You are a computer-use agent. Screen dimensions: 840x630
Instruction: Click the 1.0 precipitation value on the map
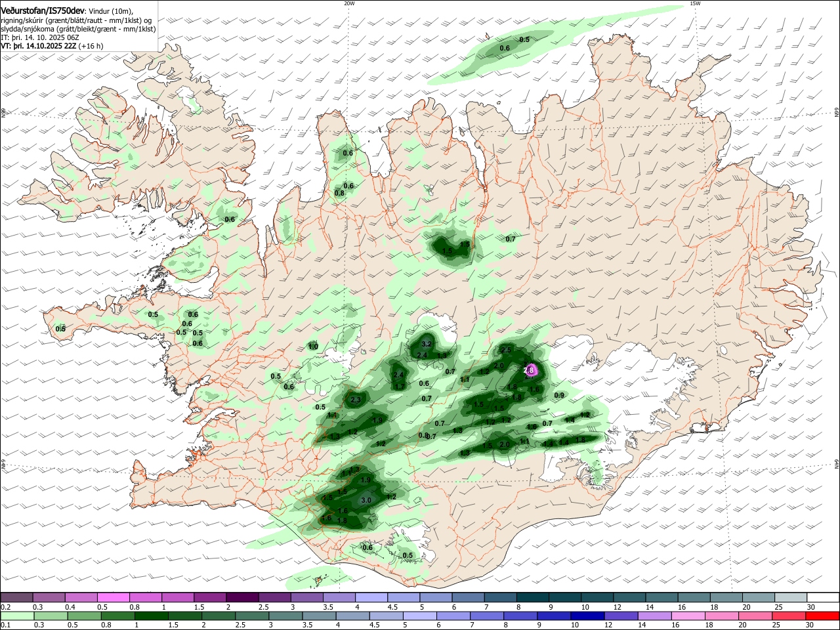pos(313,346)
